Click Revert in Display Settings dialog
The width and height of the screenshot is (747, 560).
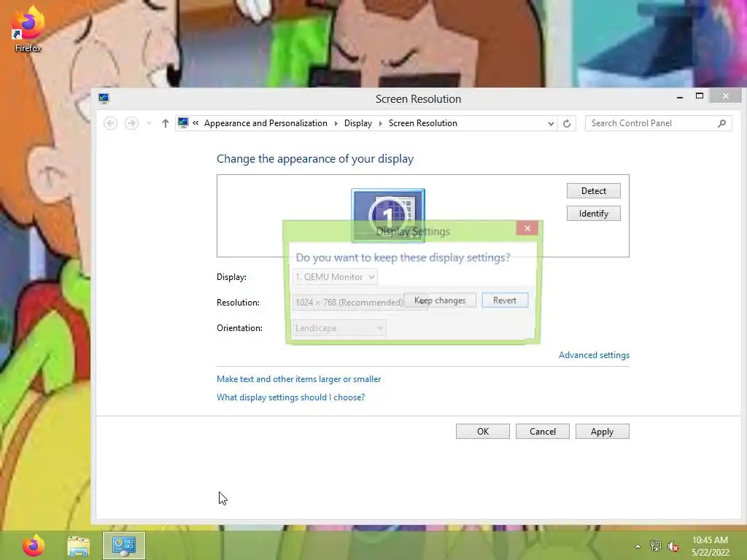(x=505, y=300)
